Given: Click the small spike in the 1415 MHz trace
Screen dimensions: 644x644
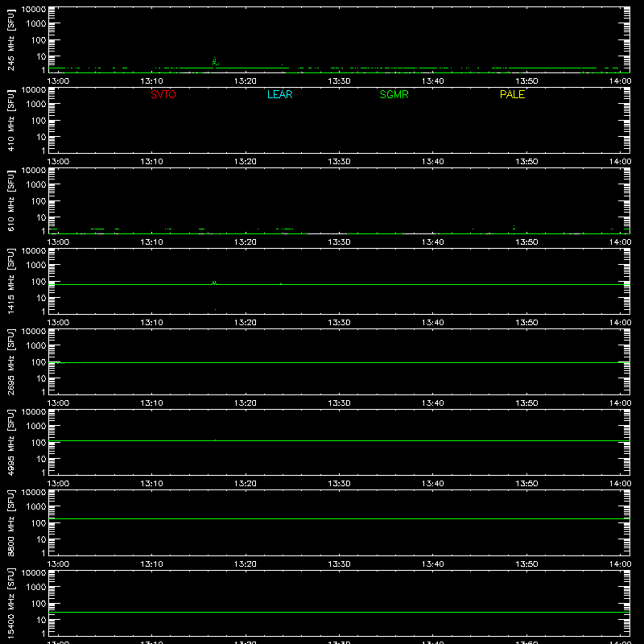Looking at the screenshot, I should tap(214, 283).
